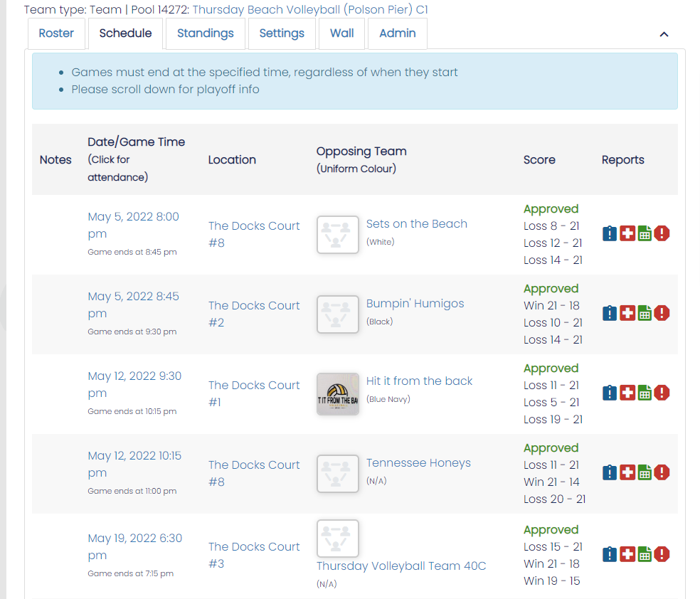Click the 'Loss 19 - 21' score line
The width and height of the screenshot is (700, 599).
(553, 420)
